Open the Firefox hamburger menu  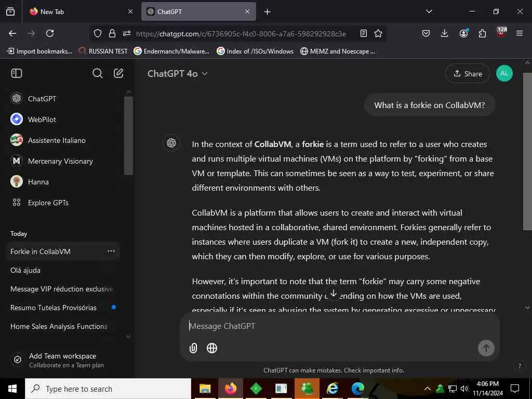(520, 33)
